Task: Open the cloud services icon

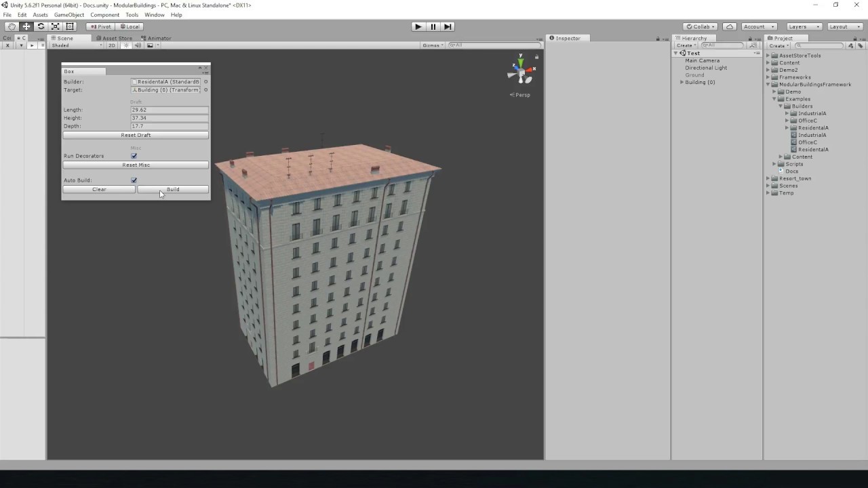Action: tap(729, 26)
